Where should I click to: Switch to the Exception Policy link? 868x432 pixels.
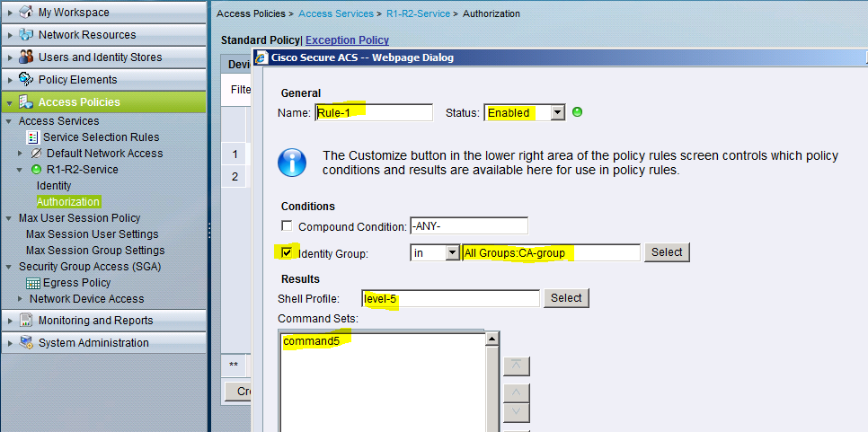tap(347, 40)
